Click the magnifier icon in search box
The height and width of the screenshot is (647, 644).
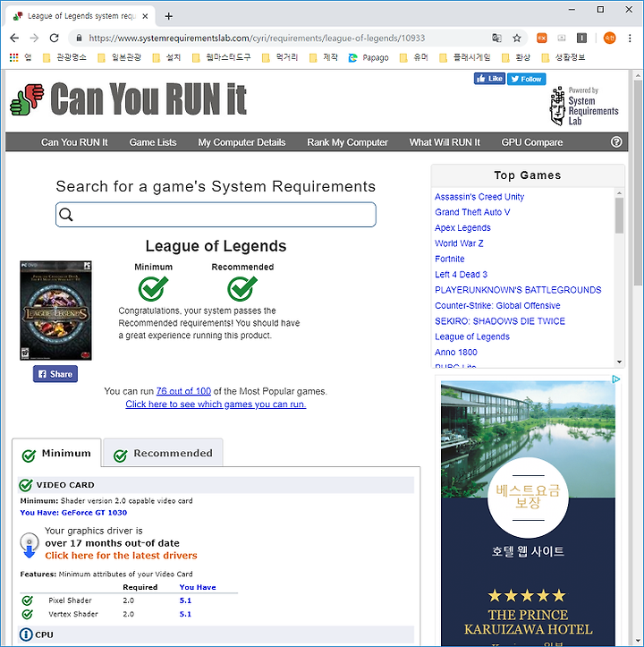(x=66, y=215)
